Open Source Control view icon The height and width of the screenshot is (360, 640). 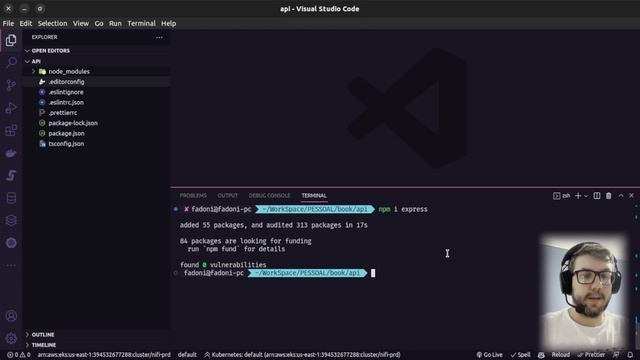(11, 85)
